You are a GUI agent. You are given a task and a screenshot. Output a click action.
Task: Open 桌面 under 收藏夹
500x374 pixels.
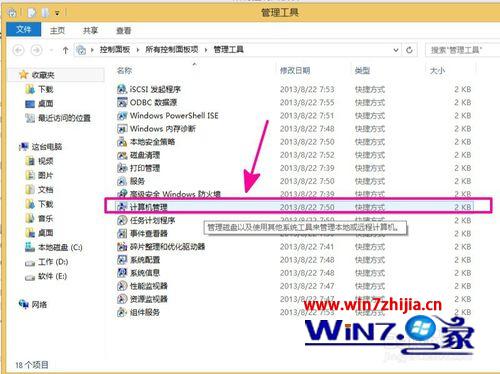click(46, 104)
